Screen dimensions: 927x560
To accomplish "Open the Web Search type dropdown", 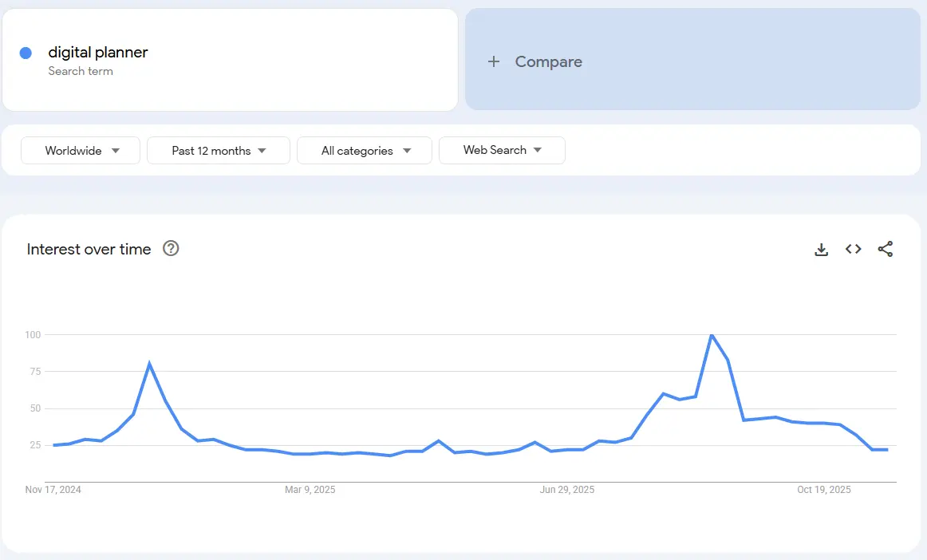I will 502,150.
